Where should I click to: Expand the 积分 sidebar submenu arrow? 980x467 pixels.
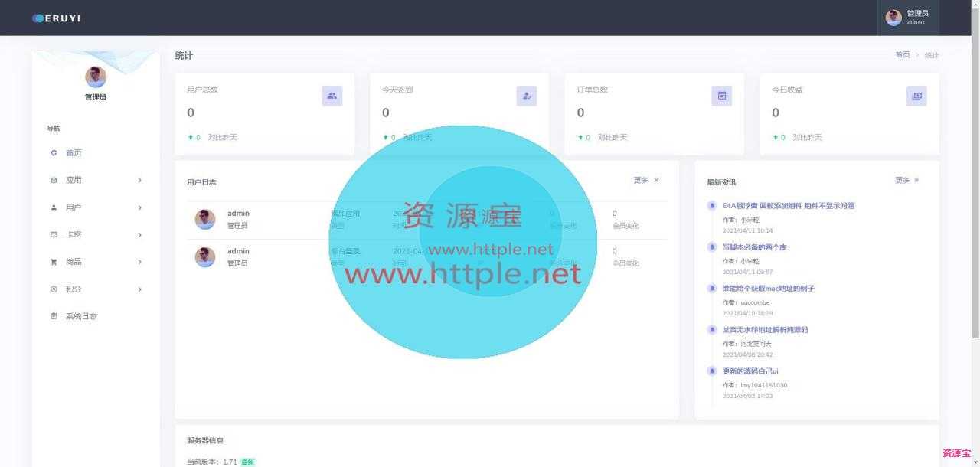click(140, 289)
